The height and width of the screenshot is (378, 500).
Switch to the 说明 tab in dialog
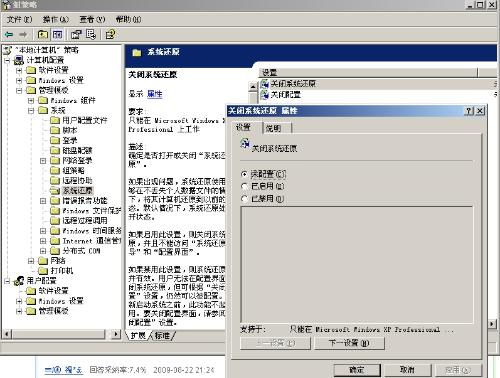click(x=278, y=128)
